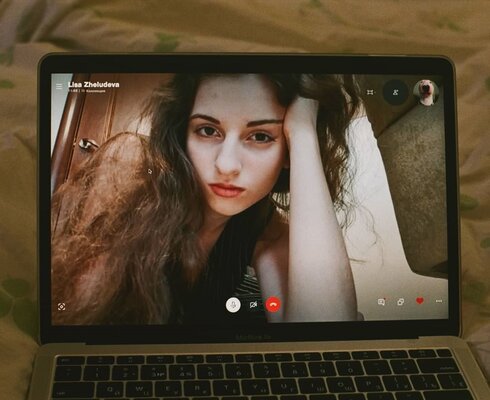
Task: Expand the more options ellipsis menu
Action: (439, 301)
